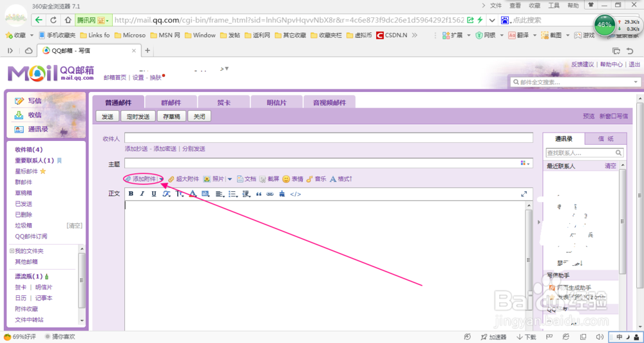Viewport: 644px width, 343px height.
Task: Switch to the 信纸 stationery tab
Action: pos(606,138)
